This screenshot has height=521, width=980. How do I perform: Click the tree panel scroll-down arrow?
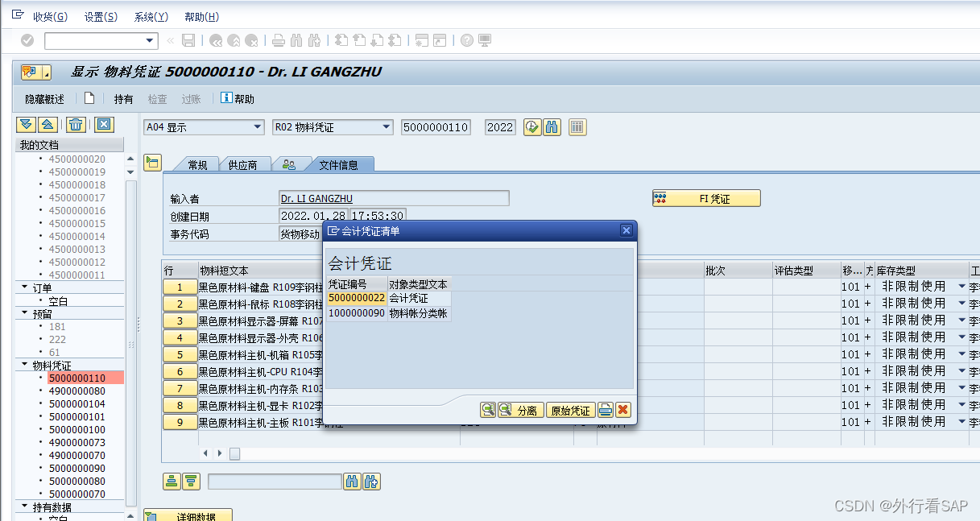(x=131, y=172)
